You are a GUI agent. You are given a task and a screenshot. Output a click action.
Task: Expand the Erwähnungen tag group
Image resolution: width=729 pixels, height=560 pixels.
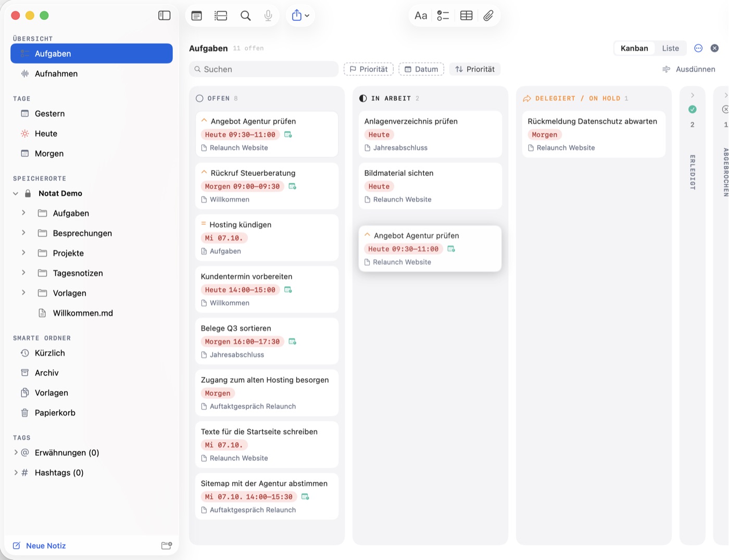(x=16, y=453)
